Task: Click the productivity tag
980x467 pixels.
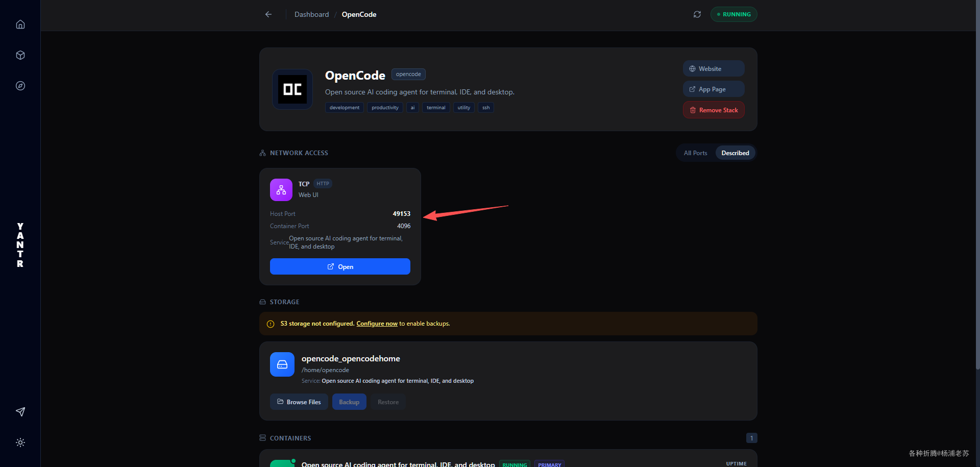Action: (385, 108)
